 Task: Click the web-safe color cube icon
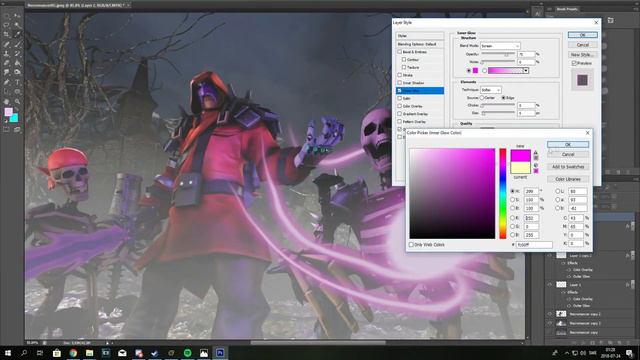tap(536, 165)
